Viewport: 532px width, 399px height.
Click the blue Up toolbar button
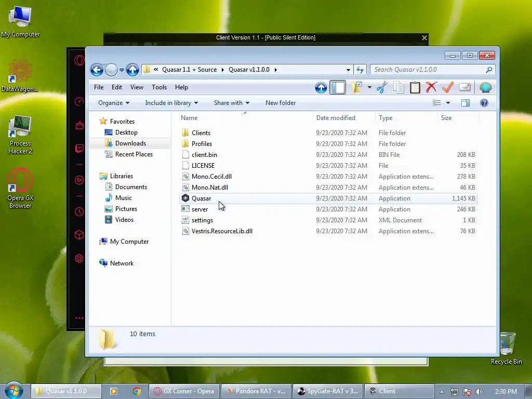pyautogui.click(x=321, y=87)
